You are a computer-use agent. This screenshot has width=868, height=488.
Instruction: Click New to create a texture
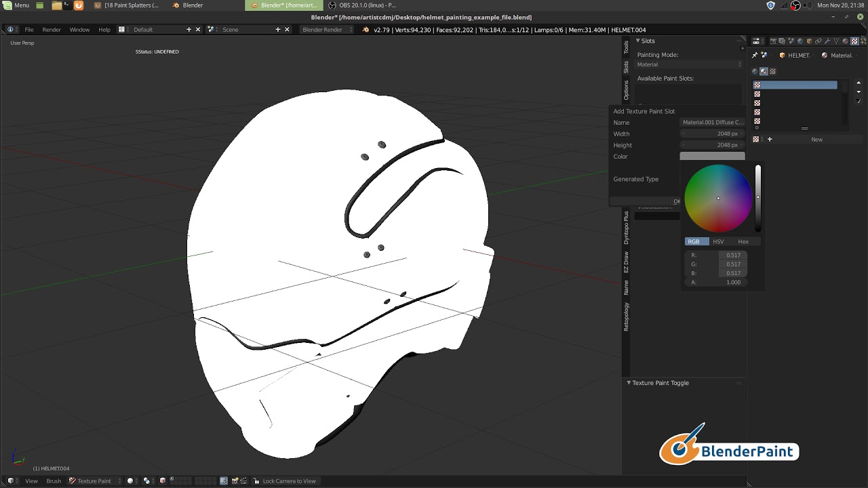click(816, 140)
